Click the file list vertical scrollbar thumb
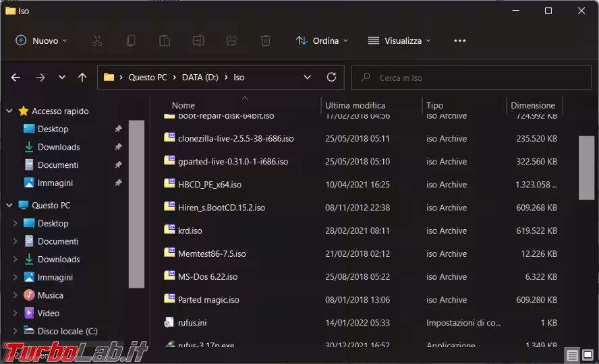Viewport: 599px width, 364px height. coord(586,167)
